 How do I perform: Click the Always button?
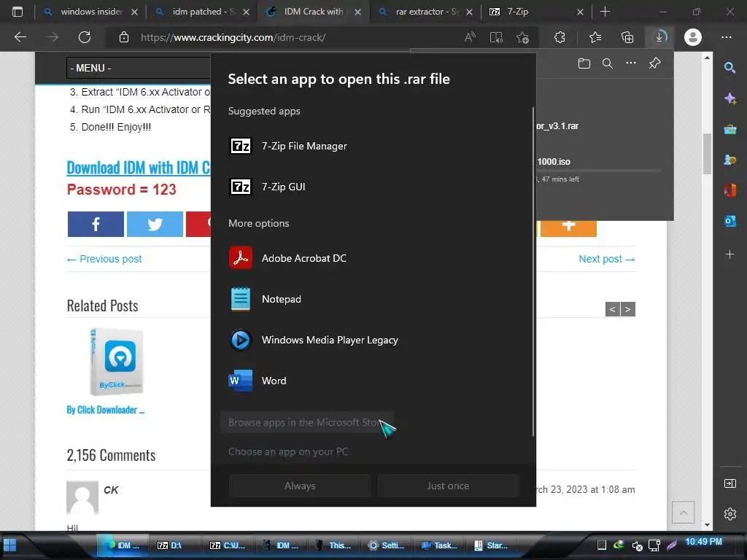coord(300,486)
